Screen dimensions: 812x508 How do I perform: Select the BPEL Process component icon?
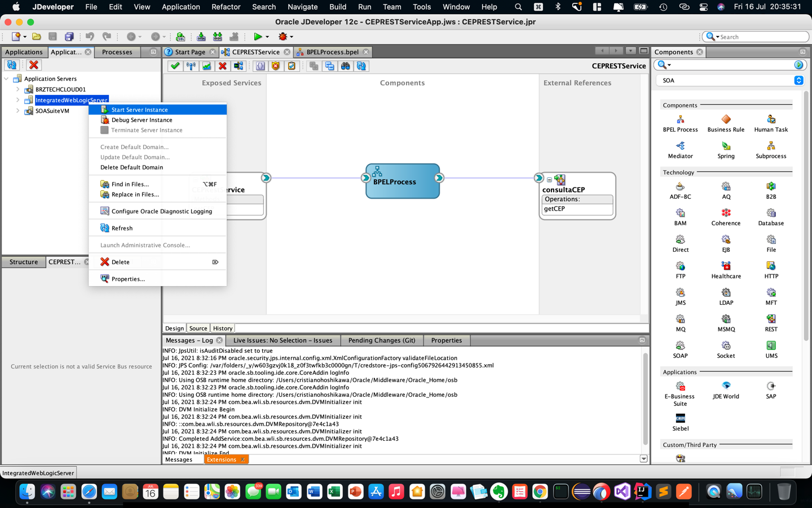680,119
